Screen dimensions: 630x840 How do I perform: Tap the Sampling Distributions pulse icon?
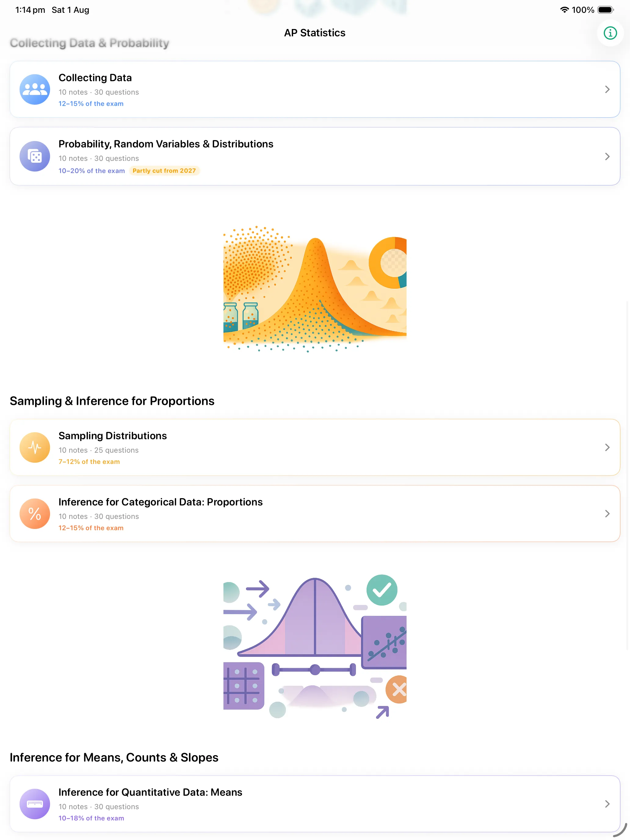click(x=34, y=447)
